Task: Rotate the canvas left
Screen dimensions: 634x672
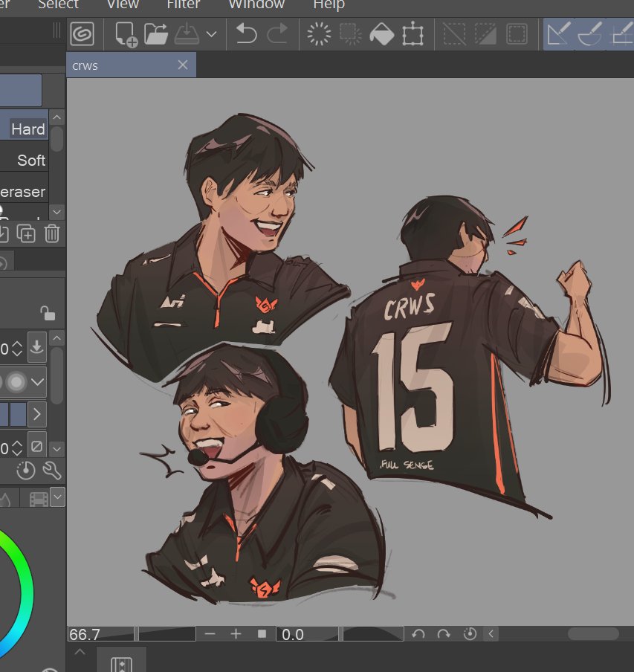Action: coord(418,634)
